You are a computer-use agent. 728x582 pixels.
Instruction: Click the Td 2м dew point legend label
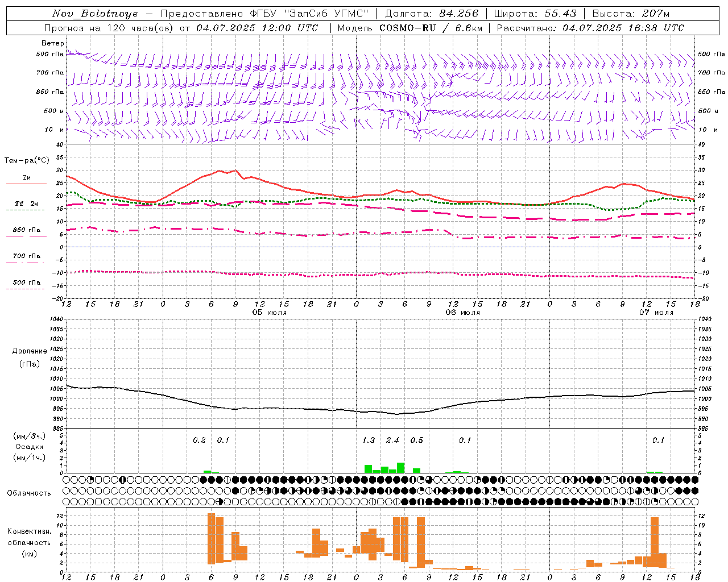click(x=27, y=203)
